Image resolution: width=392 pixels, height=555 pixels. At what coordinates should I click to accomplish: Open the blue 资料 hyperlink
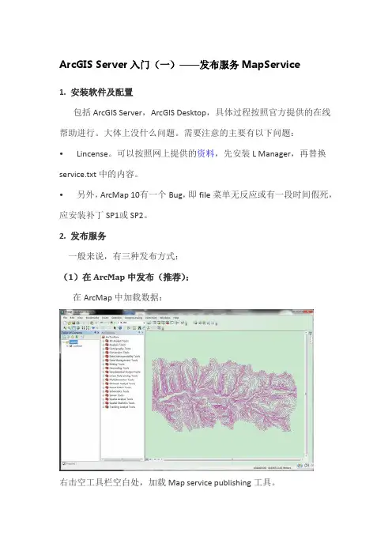[205, 153]
